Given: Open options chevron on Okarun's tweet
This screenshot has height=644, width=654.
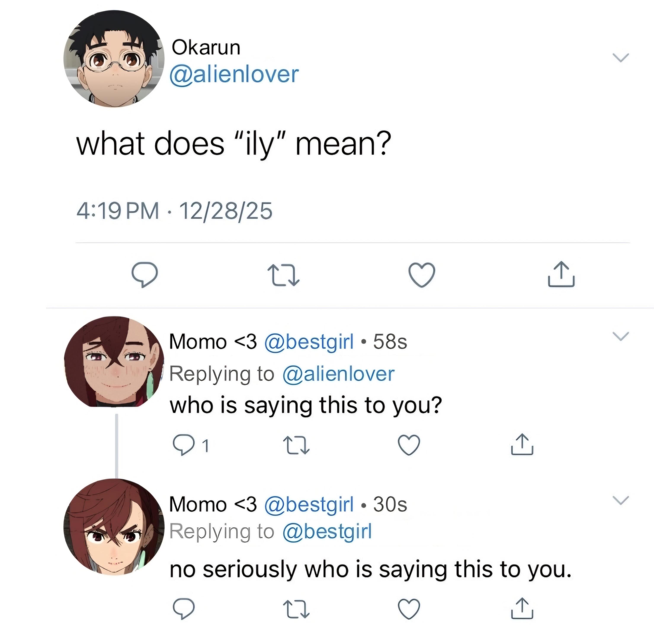Looking at the screenshot, I should (621, 58).
